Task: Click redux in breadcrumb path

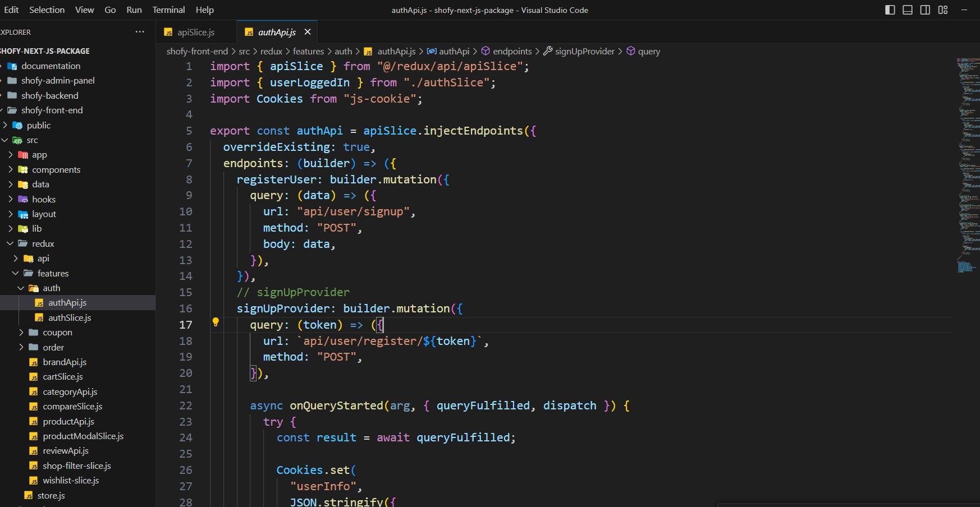Action: pos(272,51)
